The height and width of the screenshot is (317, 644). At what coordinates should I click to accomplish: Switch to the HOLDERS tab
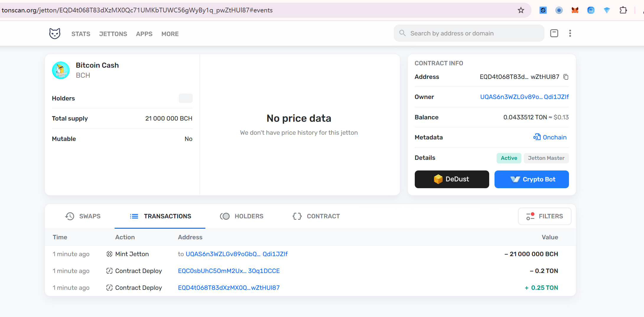242,216
